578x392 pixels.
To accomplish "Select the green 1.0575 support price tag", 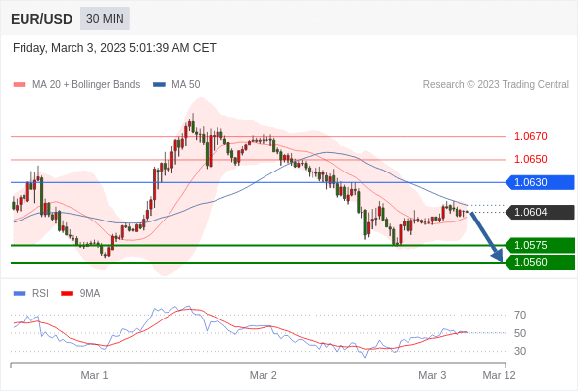I will click(540, 245).
